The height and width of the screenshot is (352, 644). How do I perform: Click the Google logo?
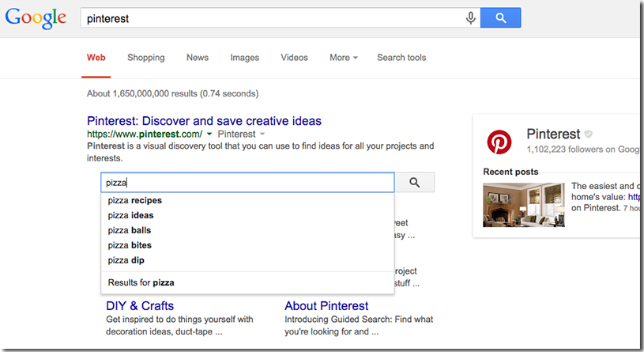(x=36, y=18)
